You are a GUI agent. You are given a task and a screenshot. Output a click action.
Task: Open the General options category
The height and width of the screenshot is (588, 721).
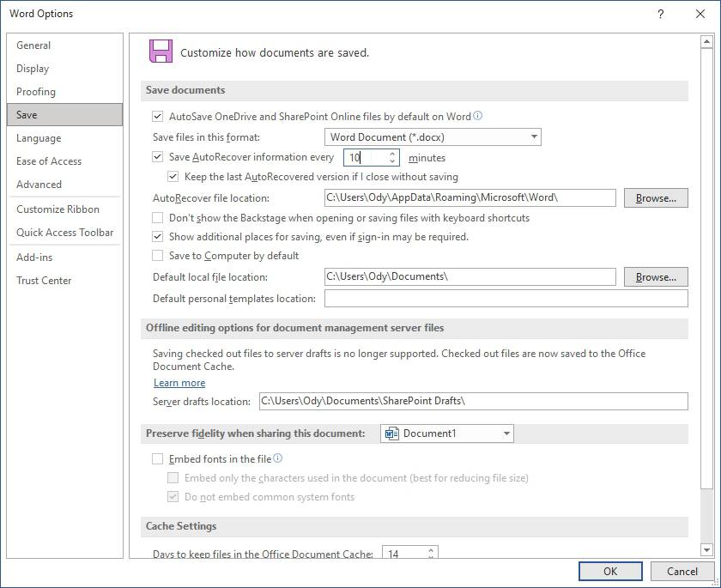tap(65, 45)
